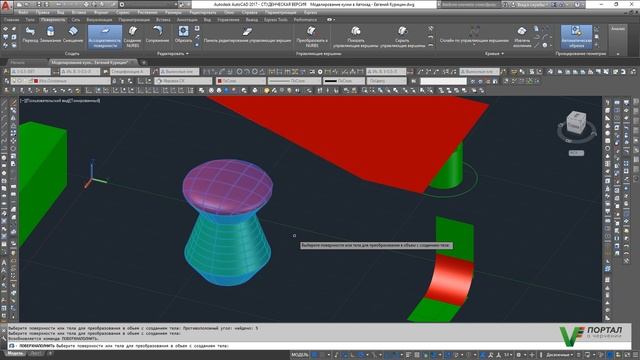Select the Замыкание surface patch tool
Image resolution: width=640 pixels, height=360 pixels.
(50, 35)
